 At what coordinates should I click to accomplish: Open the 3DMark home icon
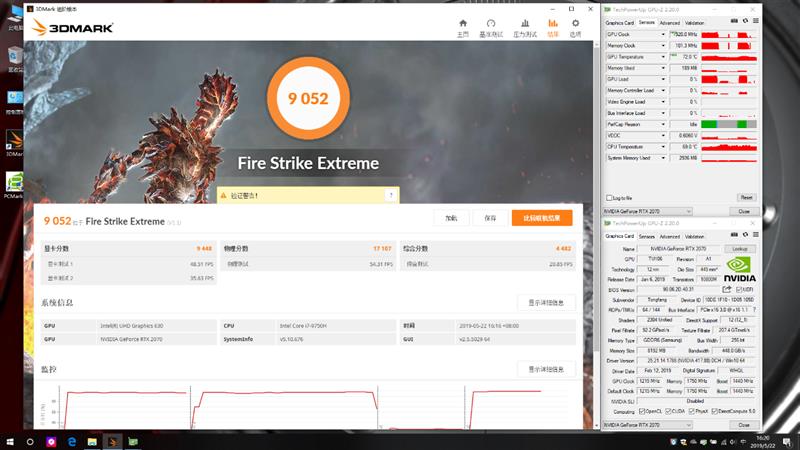(x=463, y=23)
